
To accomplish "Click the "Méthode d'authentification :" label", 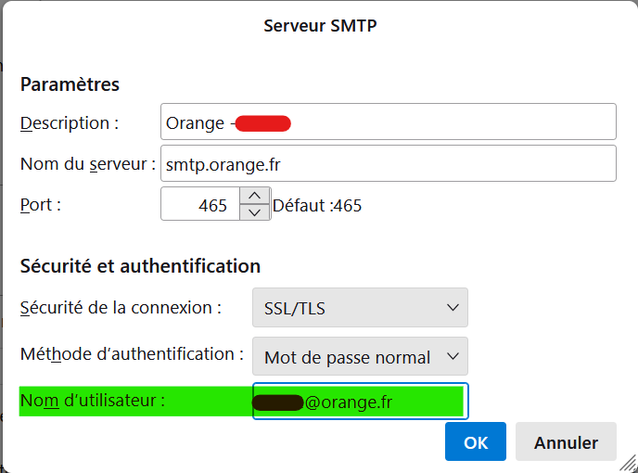I will click(x=132, y=354).
